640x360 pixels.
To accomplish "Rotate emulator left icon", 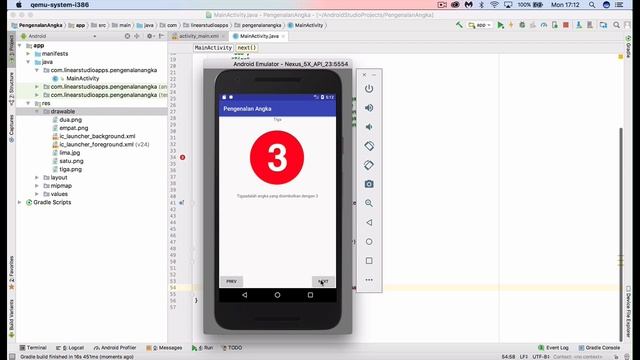I will (x=369, y=146).
